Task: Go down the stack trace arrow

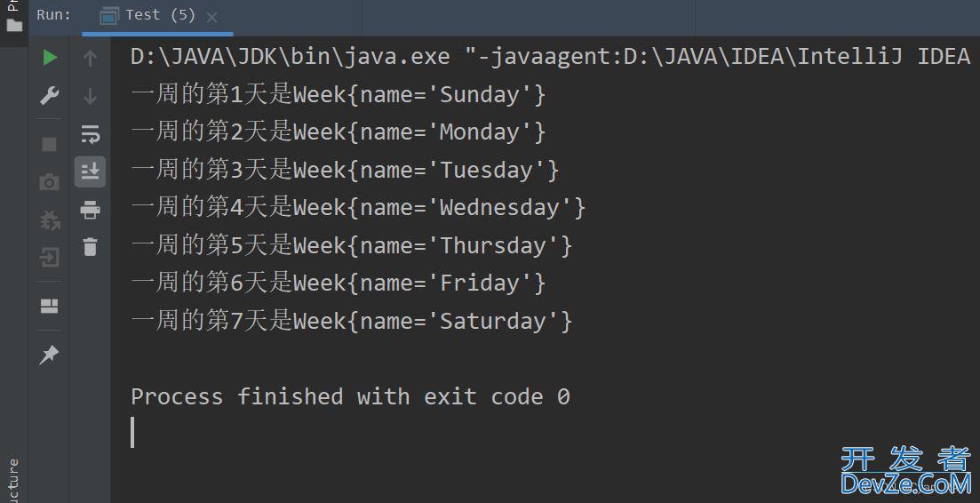Action: pyautogui.click(x=90, y=96)
